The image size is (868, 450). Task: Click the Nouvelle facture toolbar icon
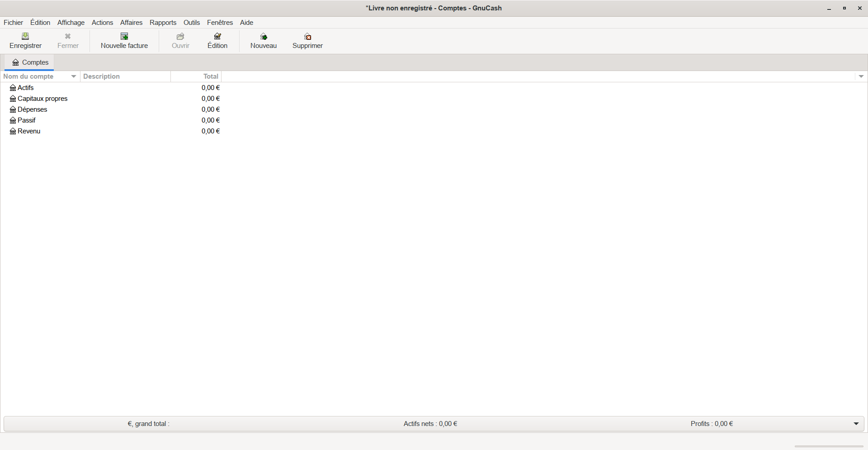coord(124,37)
